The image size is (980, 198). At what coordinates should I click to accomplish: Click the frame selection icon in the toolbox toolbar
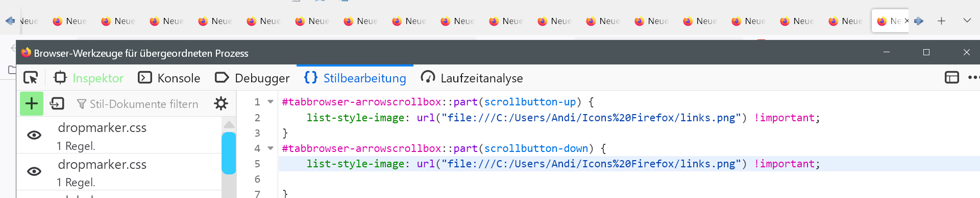(952, 78)
